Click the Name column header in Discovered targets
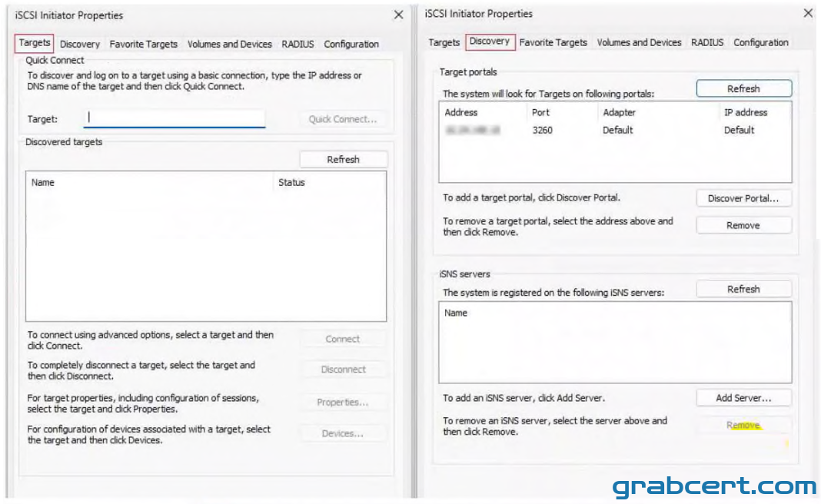Screen dimensions: 821x504 pos(149,183)
